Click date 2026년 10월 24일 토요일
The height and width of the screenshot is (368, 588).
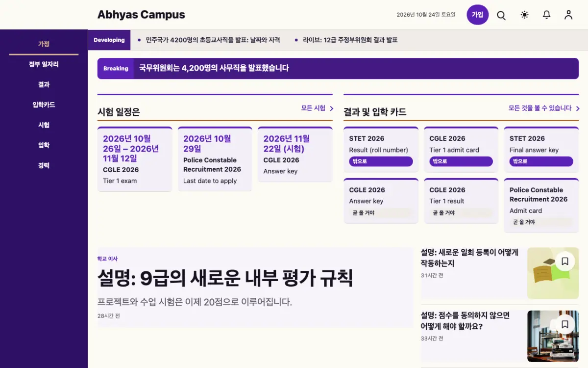[x=426, y=15]
